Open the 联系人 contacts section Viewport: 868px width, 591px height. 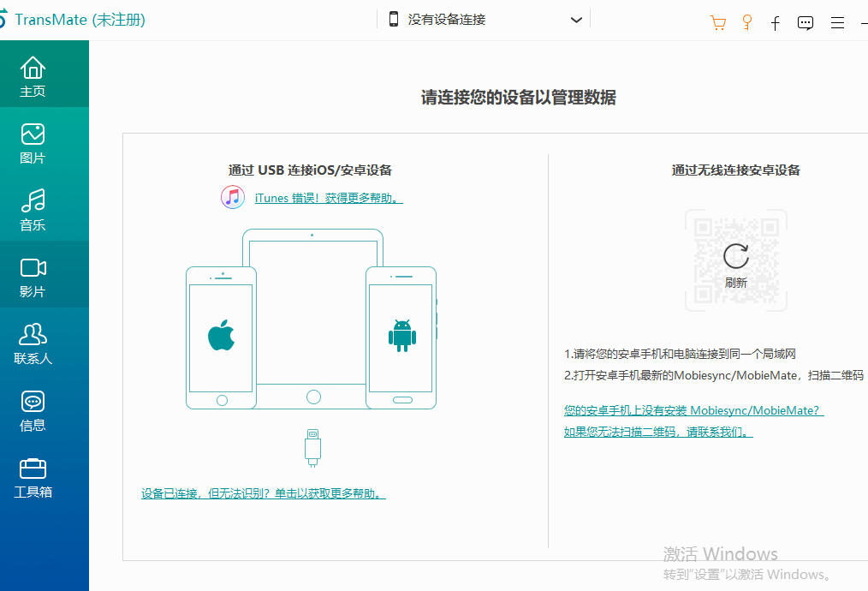pos(33,343)
